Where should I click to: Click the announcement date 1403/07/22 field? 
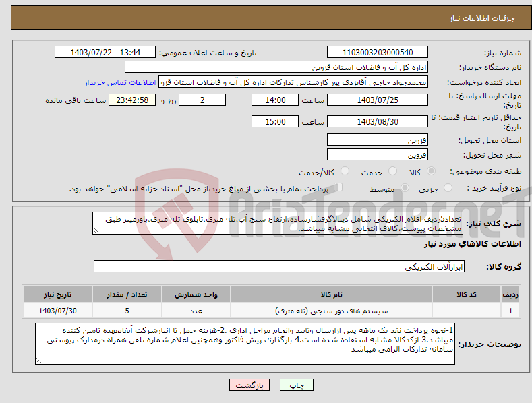pyautogui.click(x=105, y=53)
